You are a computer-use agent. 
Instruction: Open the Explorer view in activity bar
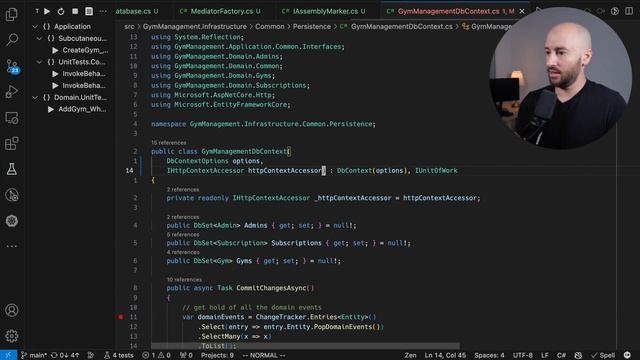tap(11, 14)
